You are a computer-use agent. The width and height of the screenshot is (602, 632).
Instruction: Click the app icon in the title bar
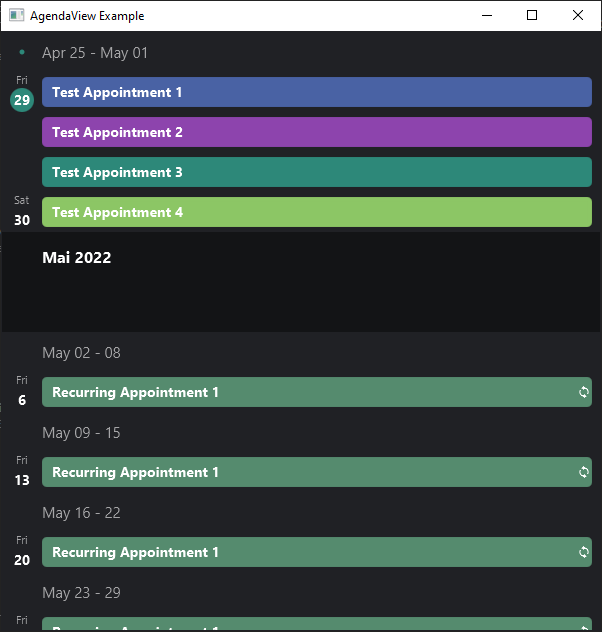17,16
